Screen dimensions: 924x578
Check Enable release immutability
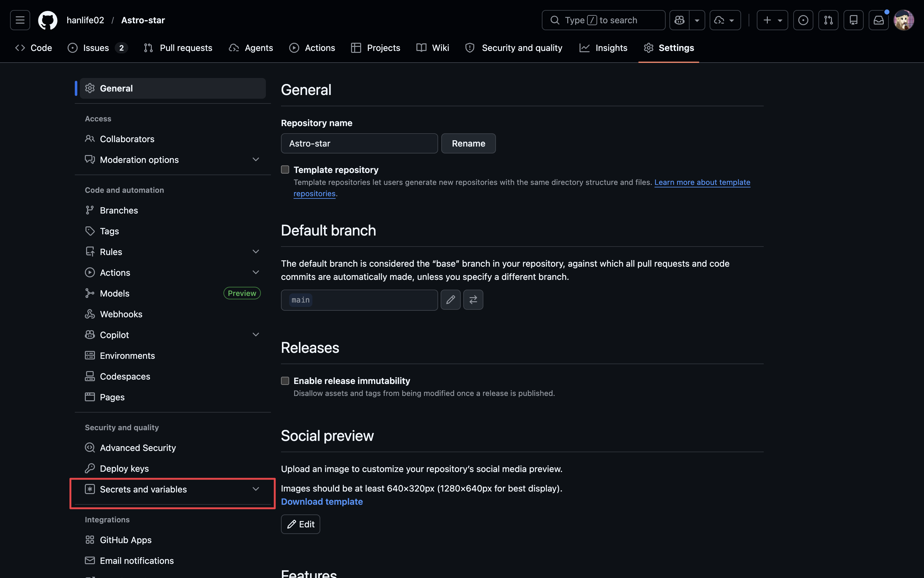click(x=285, y=381)
